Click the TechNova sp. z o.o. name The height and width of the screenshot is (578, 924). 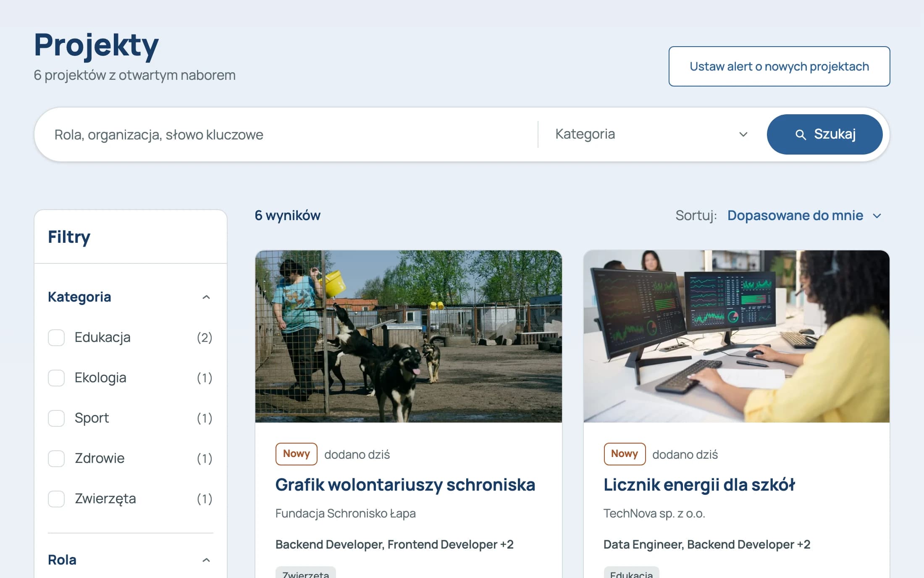(x=654, y=513)
